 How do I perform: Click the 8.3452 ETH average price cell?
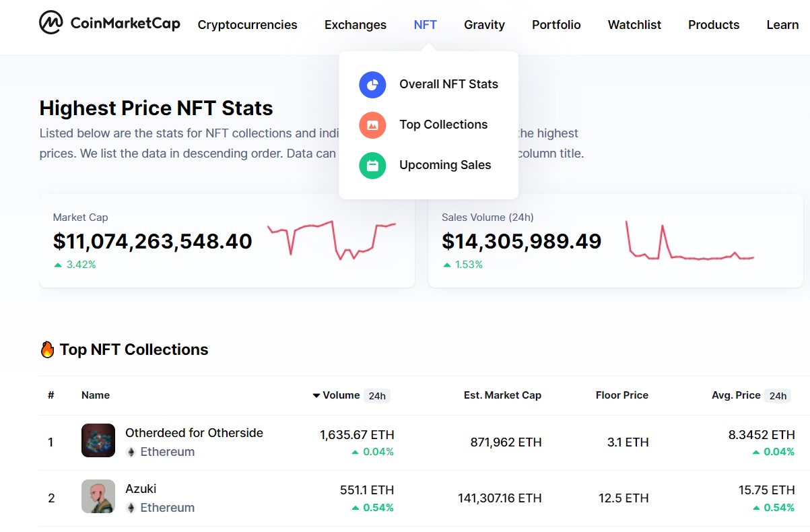click(762, 435)
